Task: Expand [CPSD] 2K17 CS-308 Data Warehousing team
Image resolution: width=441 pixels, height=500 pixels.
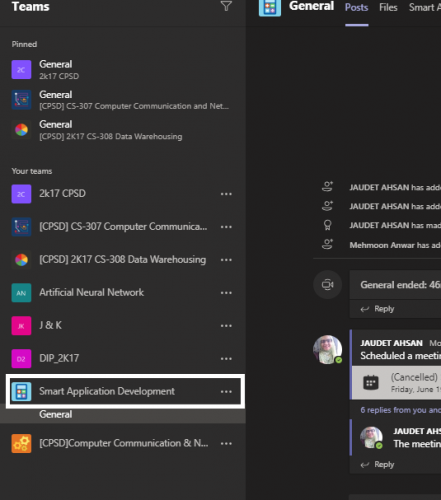Action: click(x=122, y=260)
